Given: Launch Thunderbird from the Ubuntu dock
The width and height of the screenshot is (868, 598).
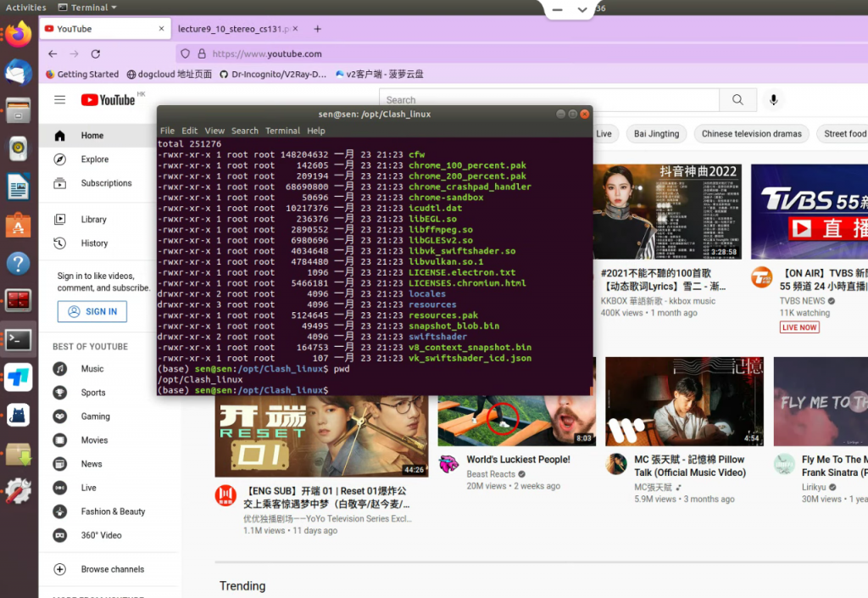Looking at the screenshot, I should (x=18, y=73).
